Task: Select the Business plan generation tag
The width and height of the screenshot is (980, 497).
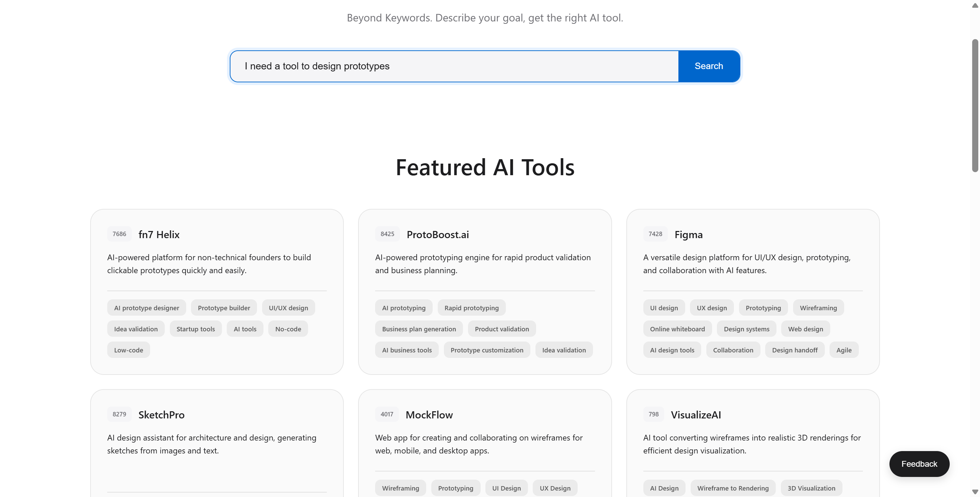Action: click(419, 329)
